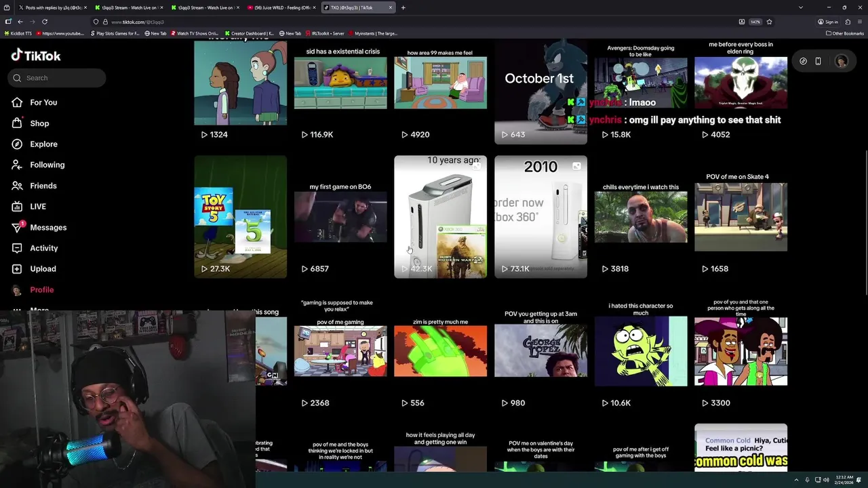Open 'me before every boss in elden ring' video
Image resolution: width=868 pixels, height=488 pixels.
[741, 83]
